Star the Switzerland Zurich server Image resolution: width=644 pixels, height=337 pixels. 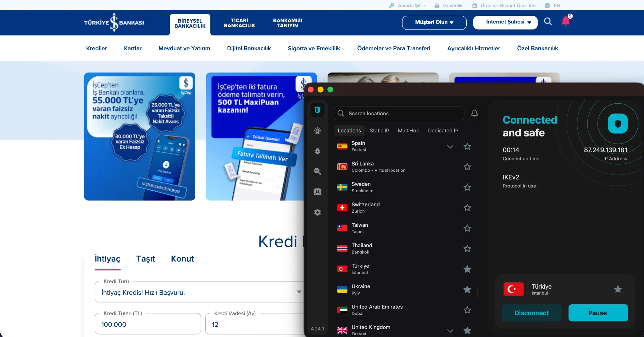click(467, 208)
